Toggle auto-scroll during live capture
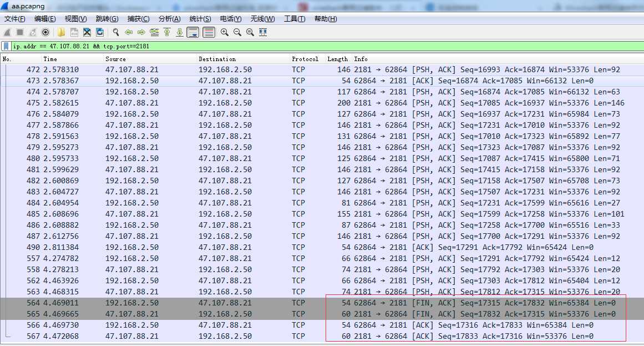 (192, 32)
